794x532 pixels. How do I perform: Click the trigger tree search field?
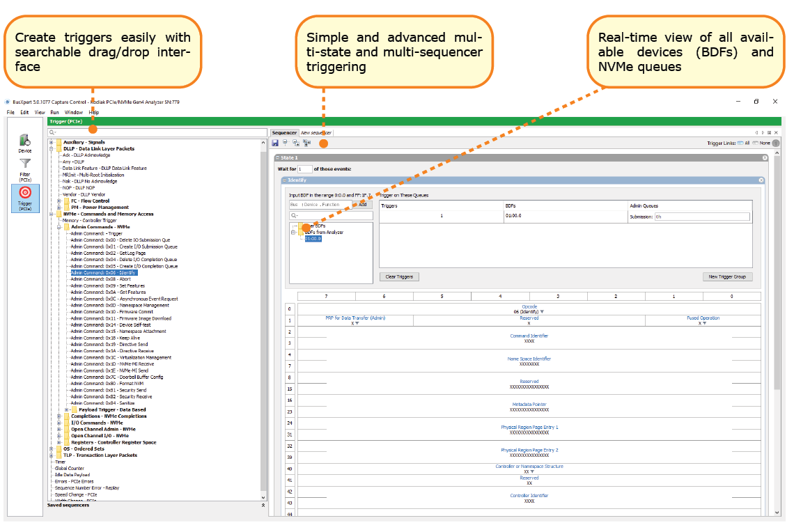(x=157, y=132)
